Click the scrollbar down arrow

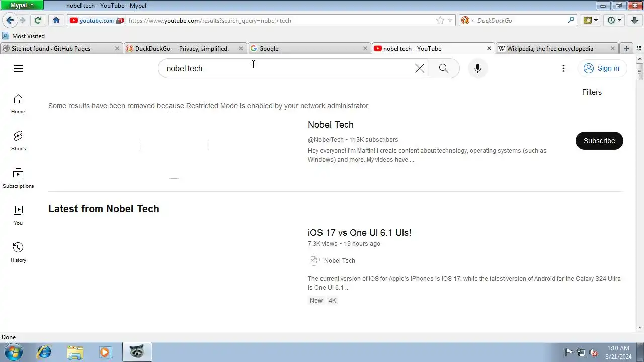tap(639, 328)
